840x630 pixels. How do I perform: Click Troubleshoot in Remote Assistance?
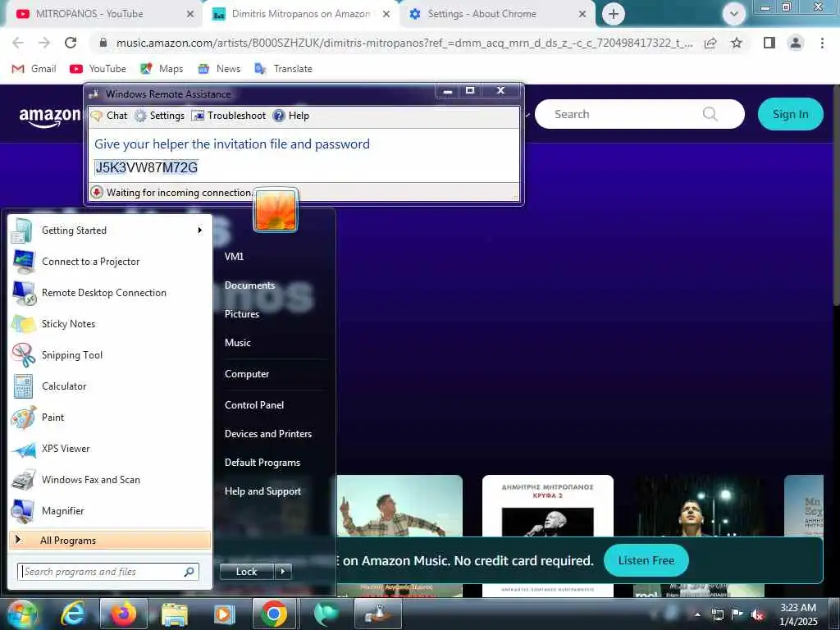coord(229,116)
